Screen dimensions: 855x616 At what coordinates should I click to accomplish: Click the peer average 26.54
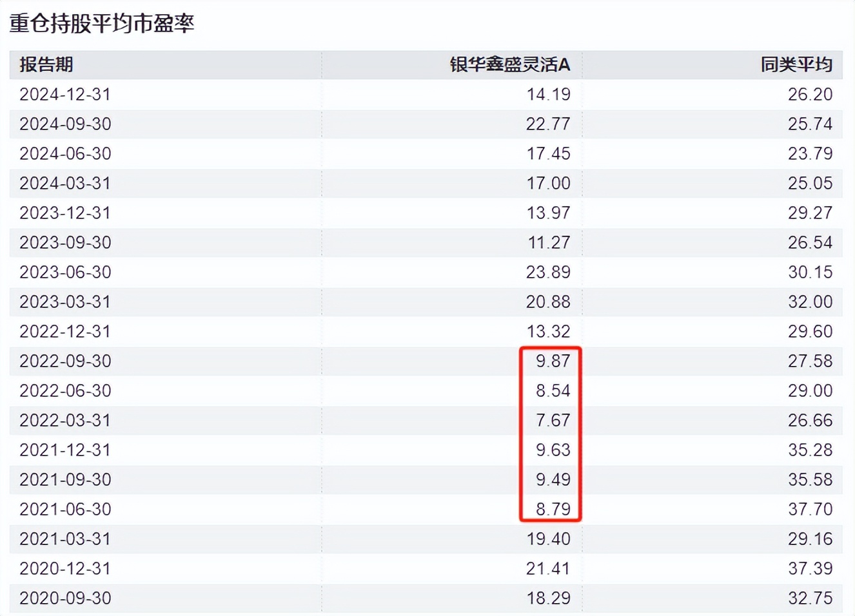tap(811, 242)
